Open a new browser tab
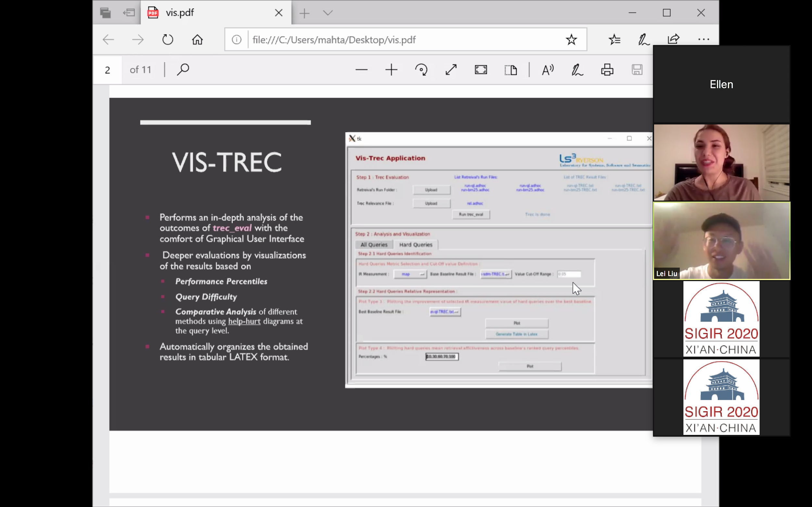 point(304,13)
